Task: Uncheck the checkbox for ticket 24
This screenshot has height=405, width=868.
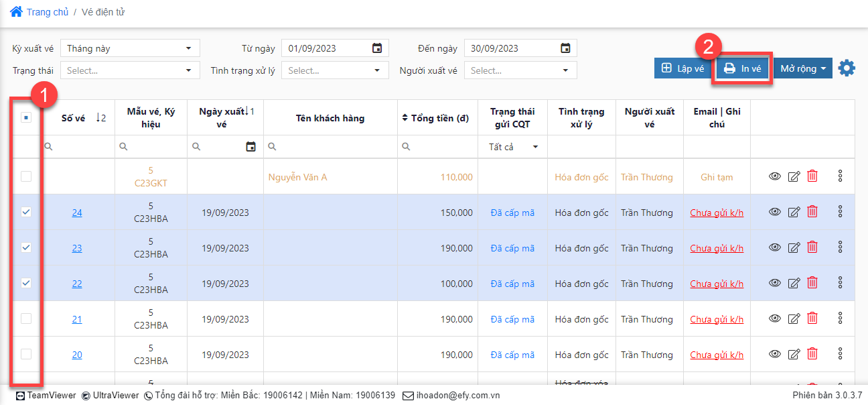Action: point(26,212)
